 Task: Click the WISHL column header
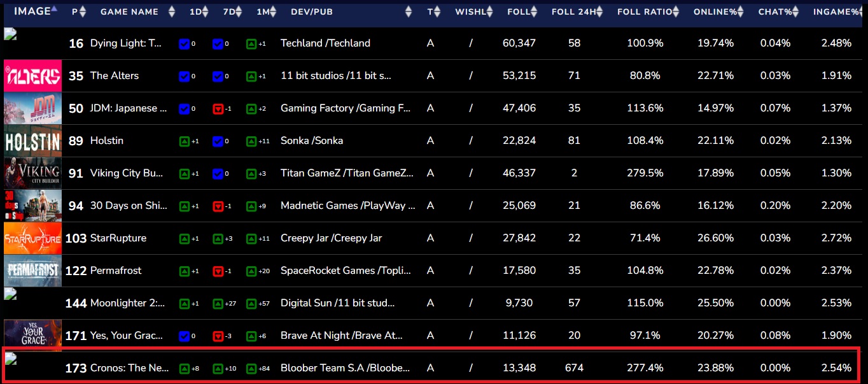(470, 12)
